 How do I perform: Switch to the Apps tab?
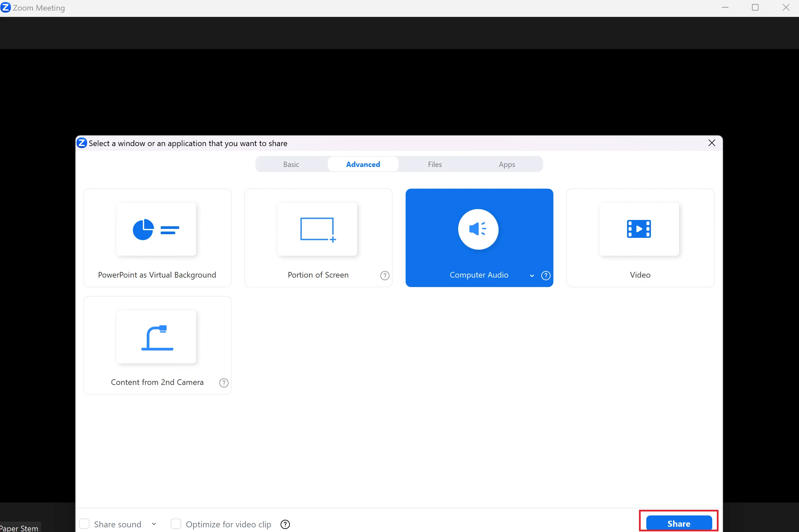pos(507,164)
